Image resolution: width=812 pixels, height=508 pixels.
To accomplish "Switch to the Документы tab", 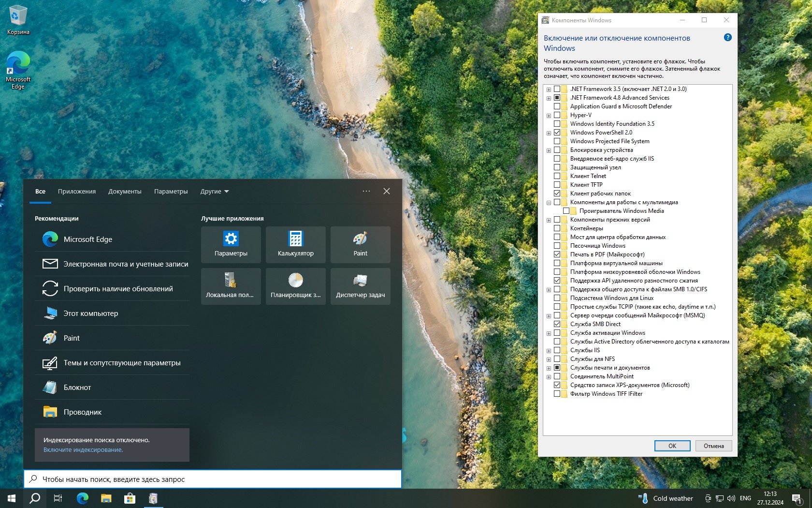I will pos(125,192).
